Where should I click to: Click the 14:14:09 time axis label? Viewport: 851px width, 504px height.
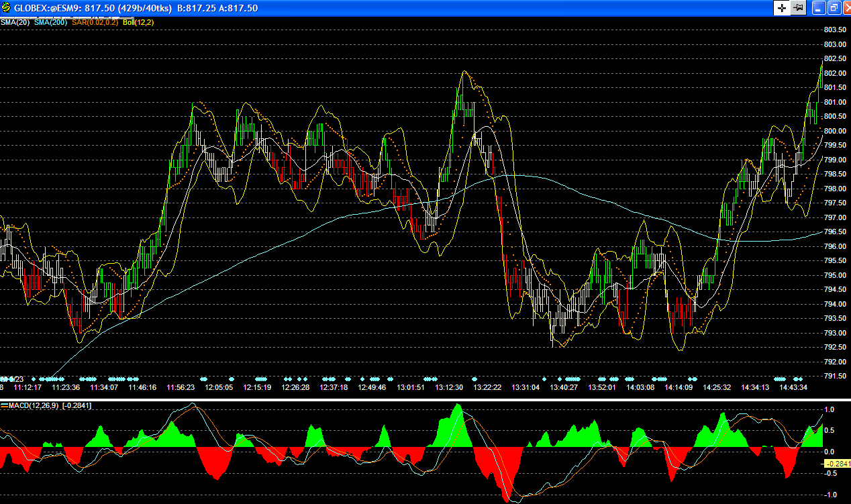[679, 387]
